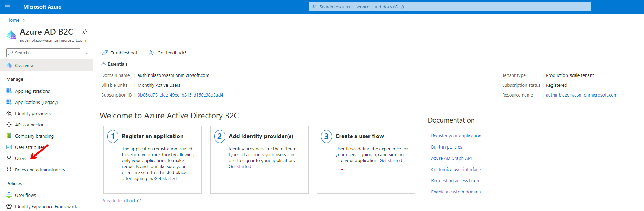Go to Home breadcrumb

click(x=13, y=20)
